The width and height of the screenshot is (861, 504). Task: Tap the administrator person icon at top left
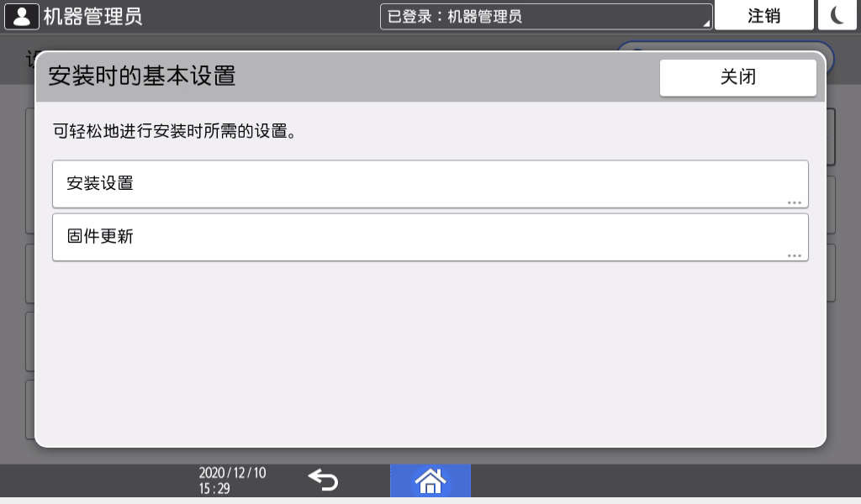pos(22,14)
